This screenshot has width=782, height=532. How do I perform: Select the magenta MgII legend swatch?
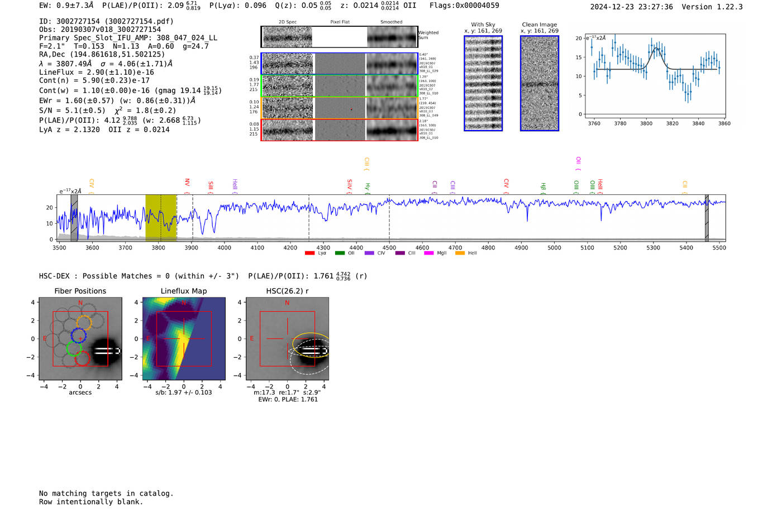click(429, 253)
